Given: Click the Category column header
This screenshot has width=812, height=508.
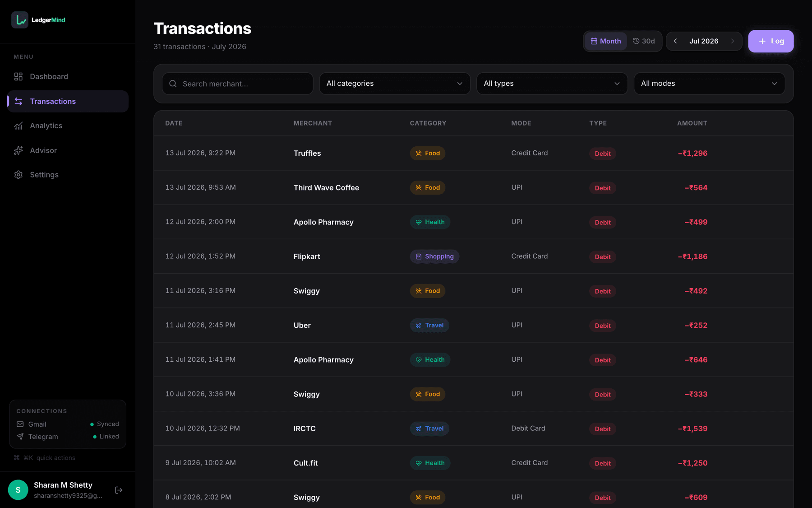Looking at the screenshot, I should pos(428,123).
